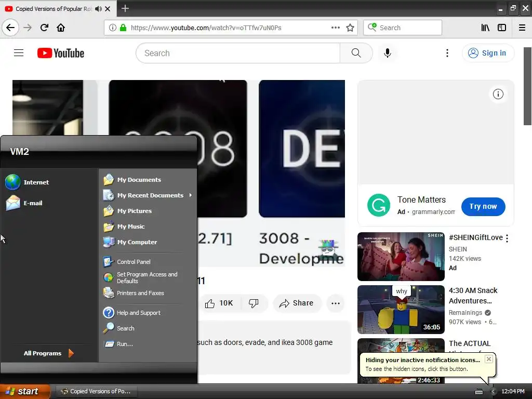
Task: Open more actions ellipsis beside Share
Action: [335, 303]
